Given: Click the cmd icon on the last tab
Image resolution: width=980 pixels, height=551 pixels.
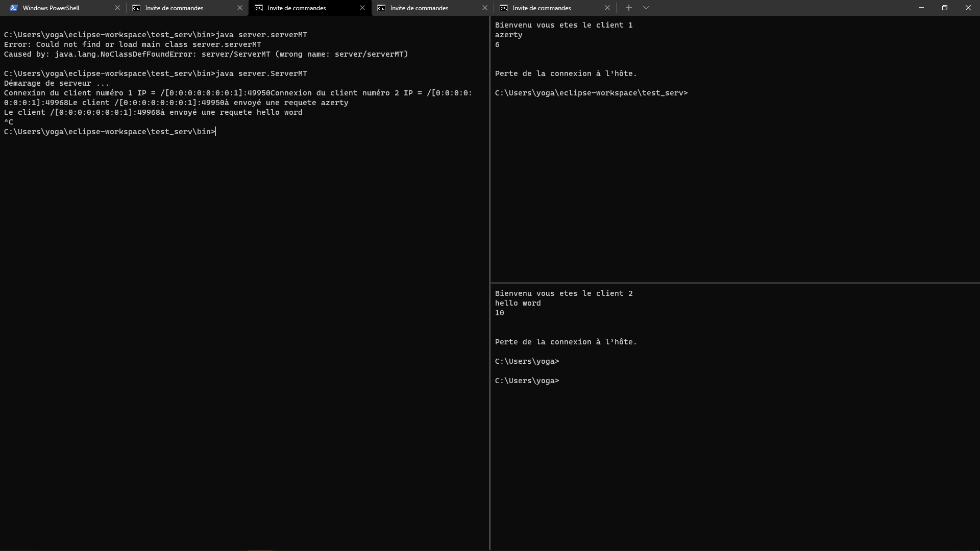Looking at the screenshot, I should pos(504,8).
